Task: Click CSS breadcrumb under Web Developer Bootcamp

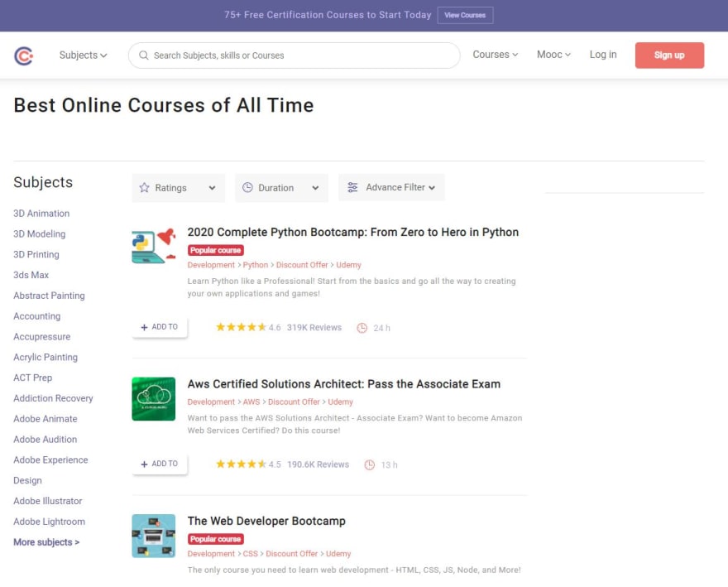Action: 250,554
